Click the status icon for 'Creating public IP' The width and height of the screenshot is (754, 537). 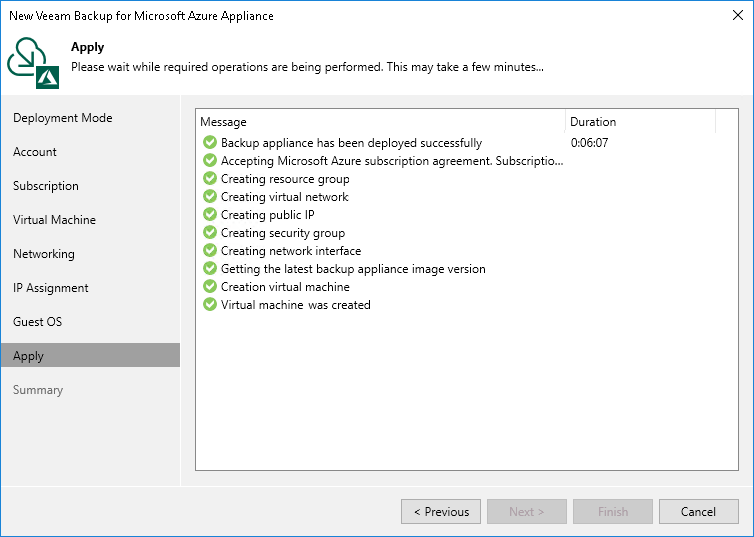pyautogui.click(x=210, y=215)
